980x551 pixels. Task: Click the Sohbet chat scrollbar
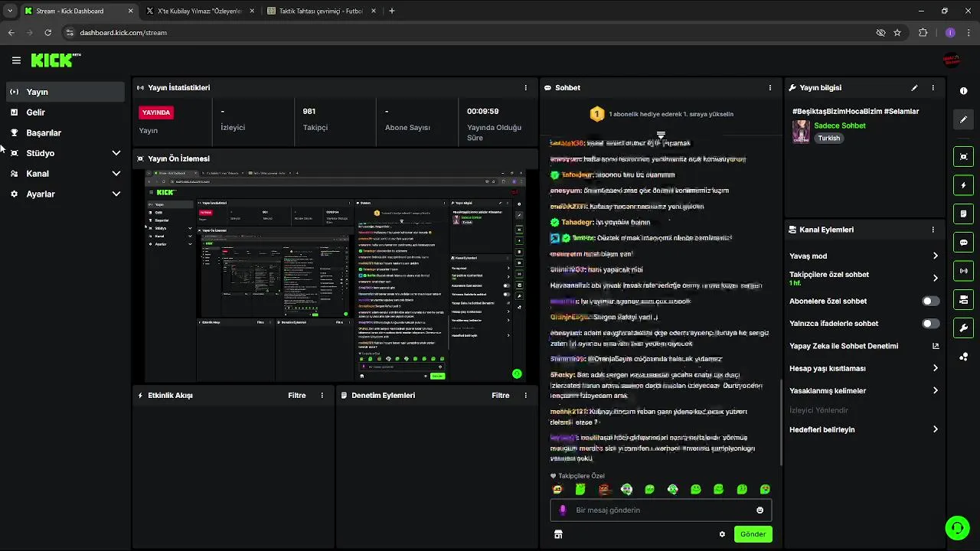click(x=781, y=421)
